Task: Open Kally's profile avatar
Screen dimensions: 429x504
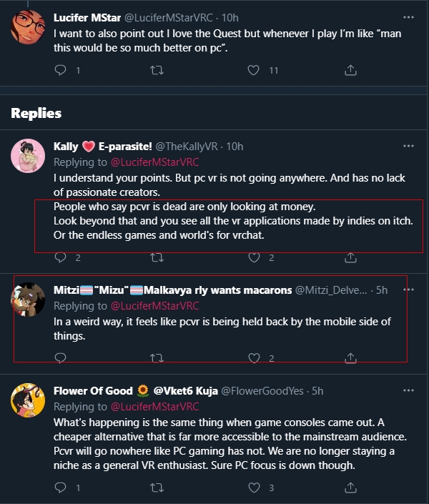Action: [x=28, y=156]
